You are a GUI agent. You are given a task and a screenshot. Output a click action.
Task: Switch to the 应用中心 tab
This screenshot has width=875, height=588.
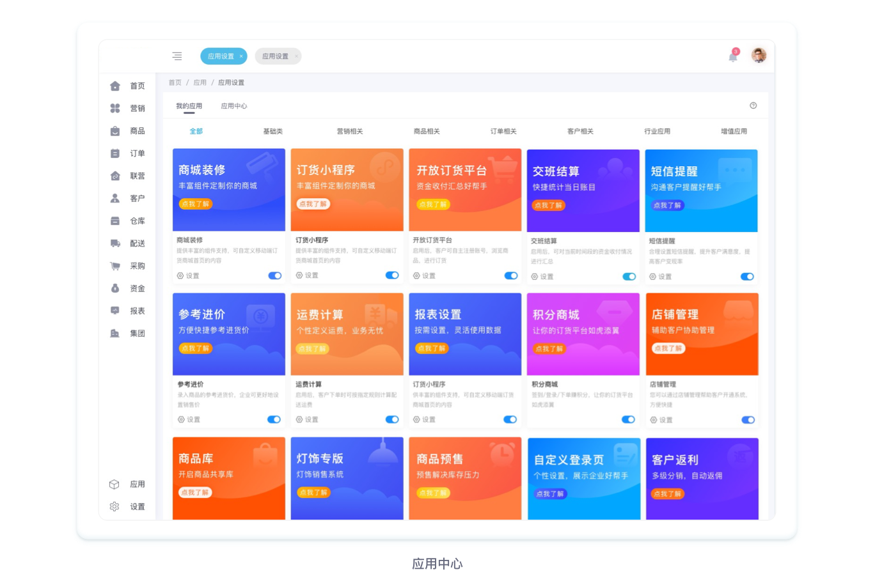point(233,106)
